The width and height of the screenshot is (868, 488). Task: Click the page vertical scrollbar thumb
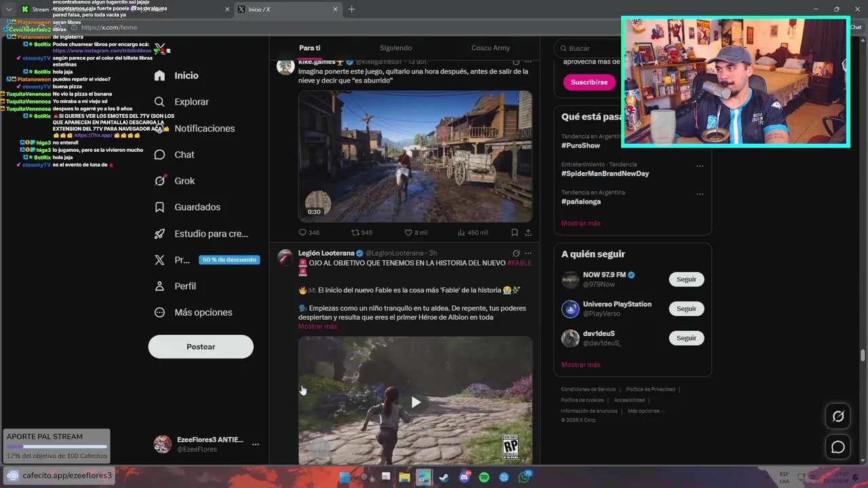[x=863, y=356]
